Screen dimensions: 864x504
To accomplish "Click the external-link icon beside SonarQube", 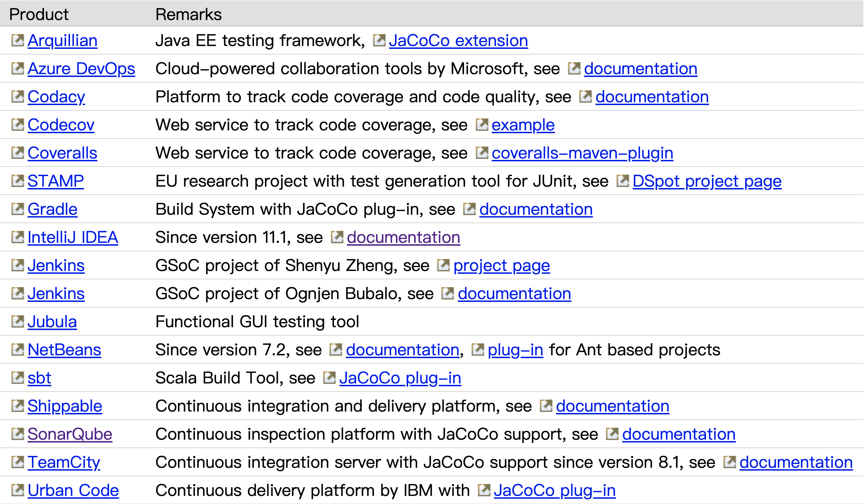I will click(x=18, y=434).
